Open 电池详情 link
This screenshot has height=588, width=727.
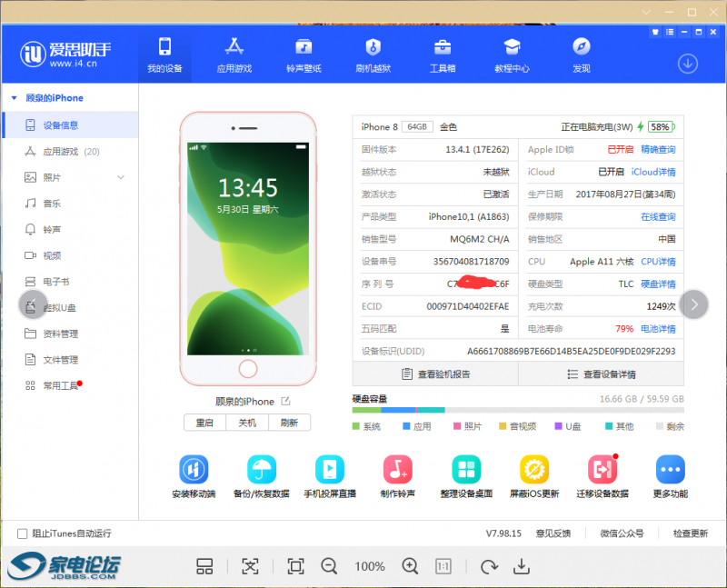[658, 329]
